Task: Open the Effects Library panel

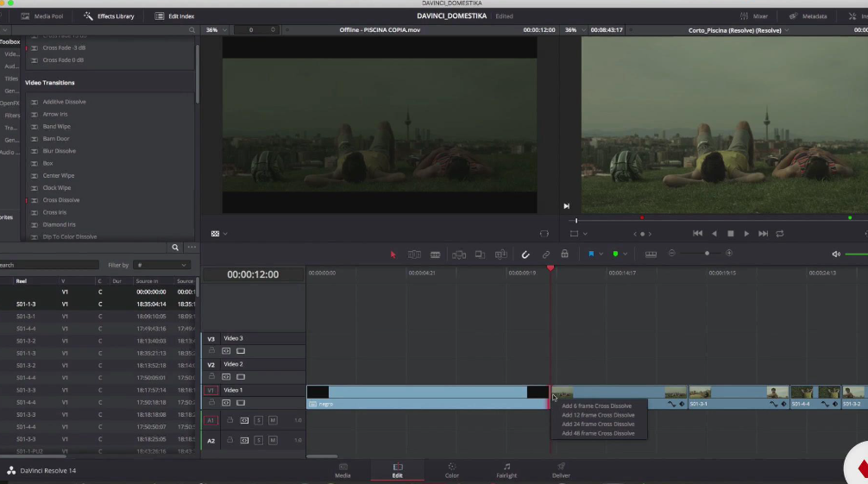Action: click(x=110, y=16)
